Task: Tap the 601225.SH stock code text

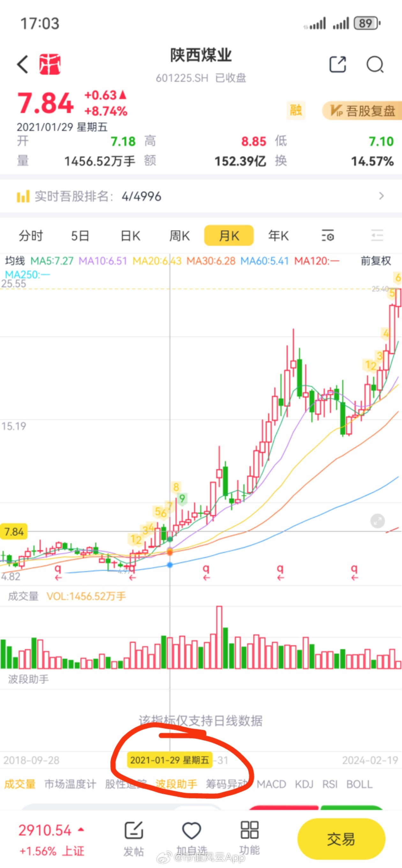Action: (x=182, y=78)
